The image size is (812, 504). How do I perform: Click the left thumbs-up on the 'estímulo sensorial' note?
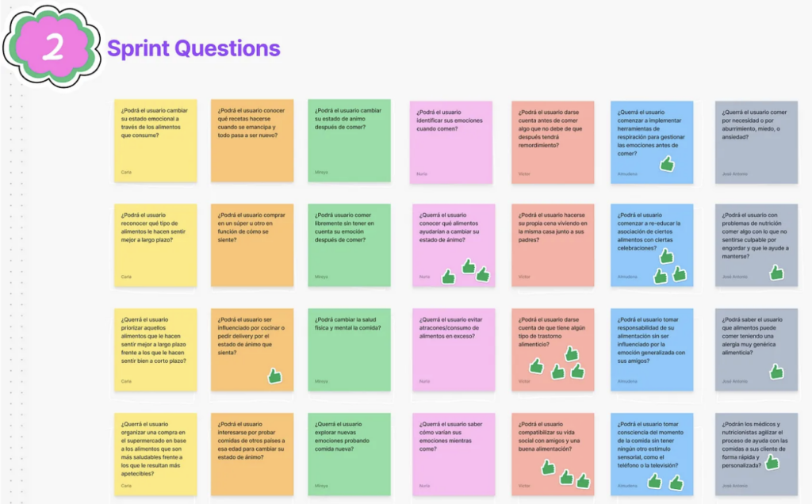(x=654, y=481)
